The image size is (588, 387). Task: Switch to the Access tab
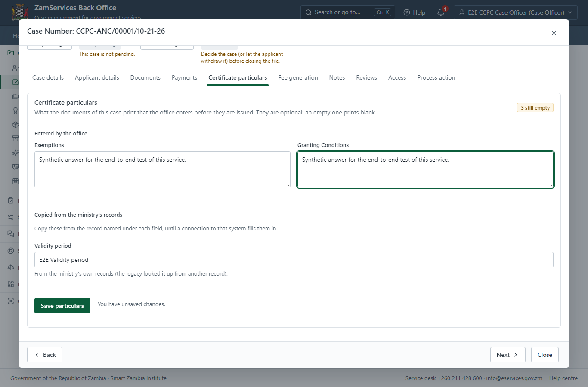coord(397,78)
